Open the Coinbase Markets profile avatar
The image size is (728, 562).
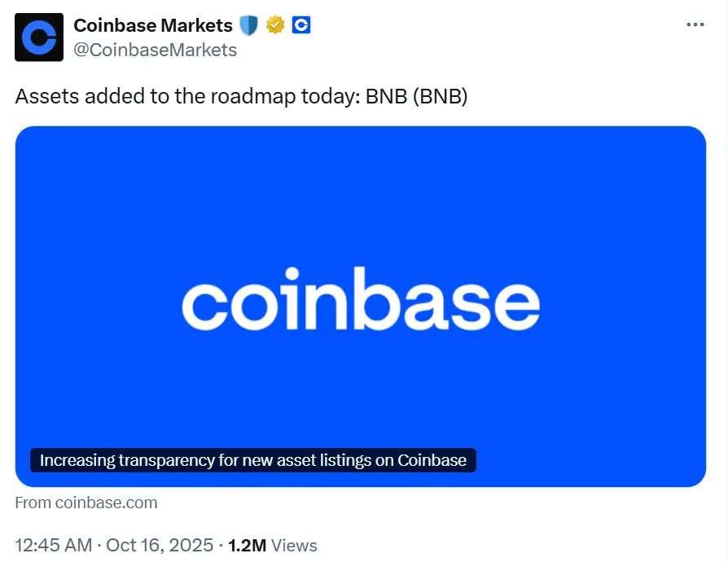(x=39, y=37)
